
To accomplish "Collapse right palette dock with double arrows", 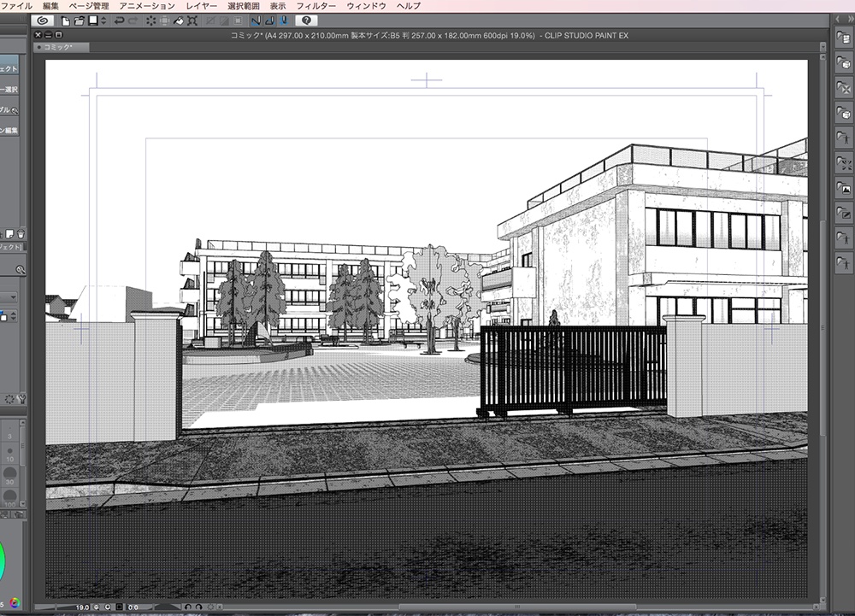I will 850,19.
